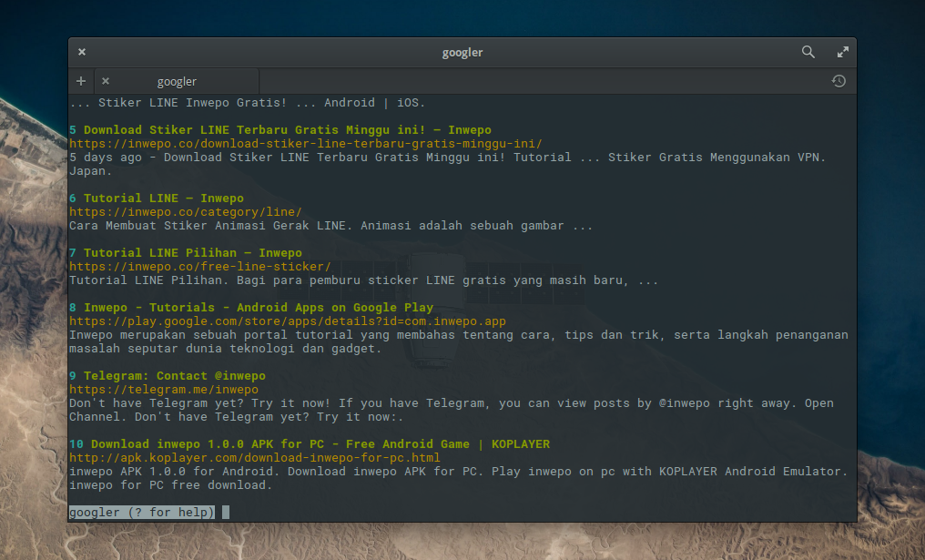Image resolution: width=925 pixels, height=560 pixels.
Task: Click the snippet 'Tutorial LINE Pilihan. Bagi para pemburu'
Action: click(x=363, y=280)
